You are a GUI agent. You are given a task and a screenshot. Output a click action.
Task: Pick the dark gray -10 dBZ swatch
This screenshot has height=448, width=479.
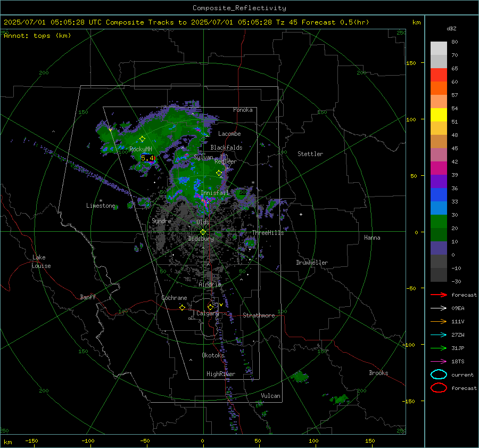[439, 274]
